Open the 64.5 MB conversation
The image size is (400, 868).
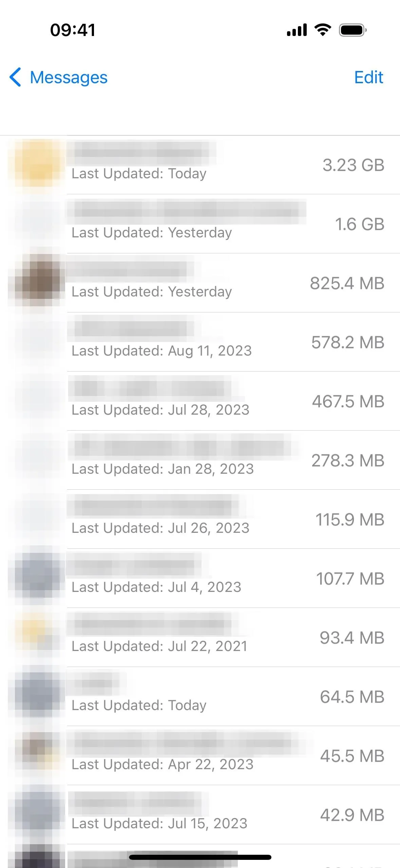point(200,697)
